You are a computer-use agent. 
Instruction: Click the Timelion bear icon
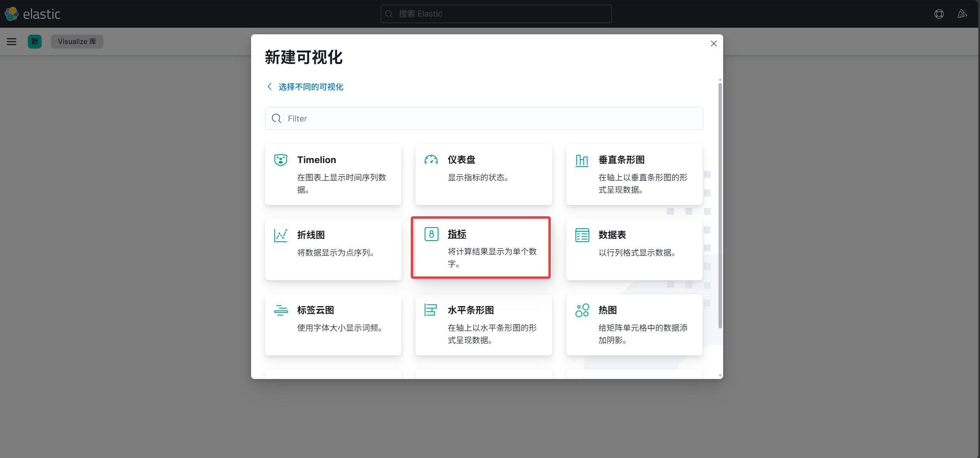coord(281,160)
